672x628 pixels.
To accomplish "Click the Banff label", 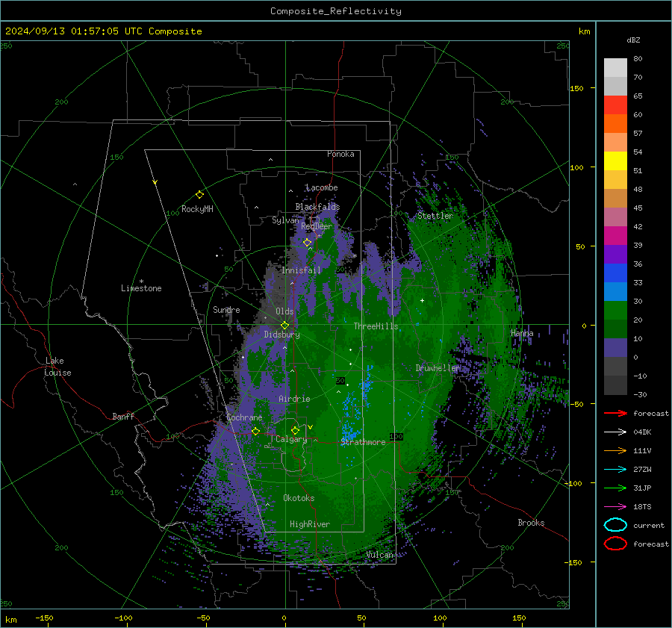I will [x=123, y=417].
